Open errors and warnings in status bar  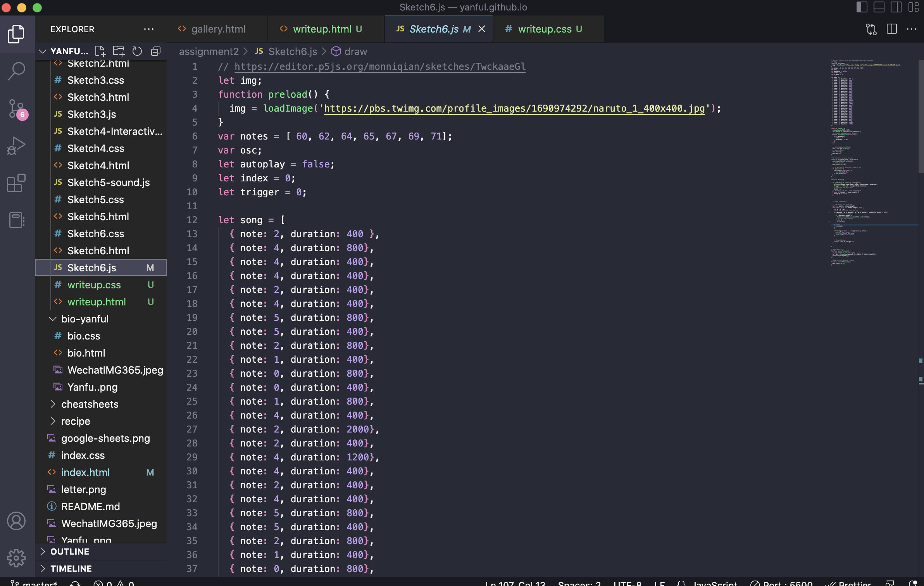[114, 583]
